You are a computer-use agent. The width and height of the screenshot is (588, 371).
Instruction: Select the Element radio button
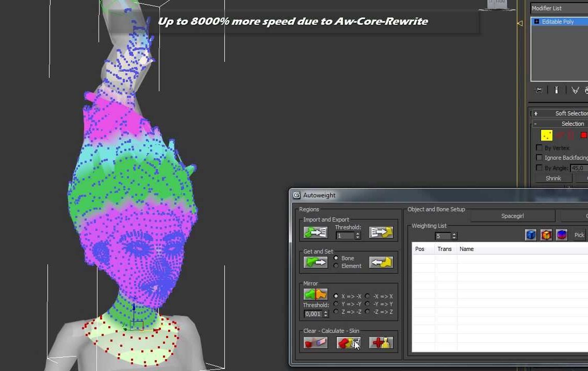336,266
